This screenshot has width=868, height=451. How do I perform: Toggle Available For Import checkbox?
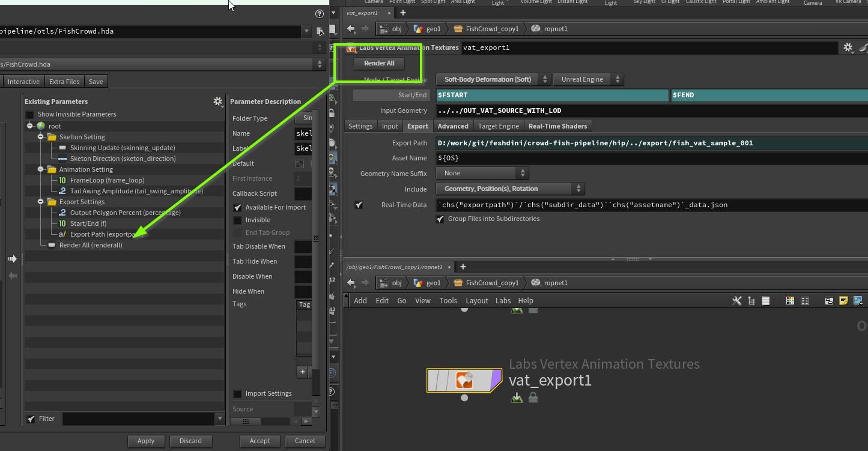point(237,207)
